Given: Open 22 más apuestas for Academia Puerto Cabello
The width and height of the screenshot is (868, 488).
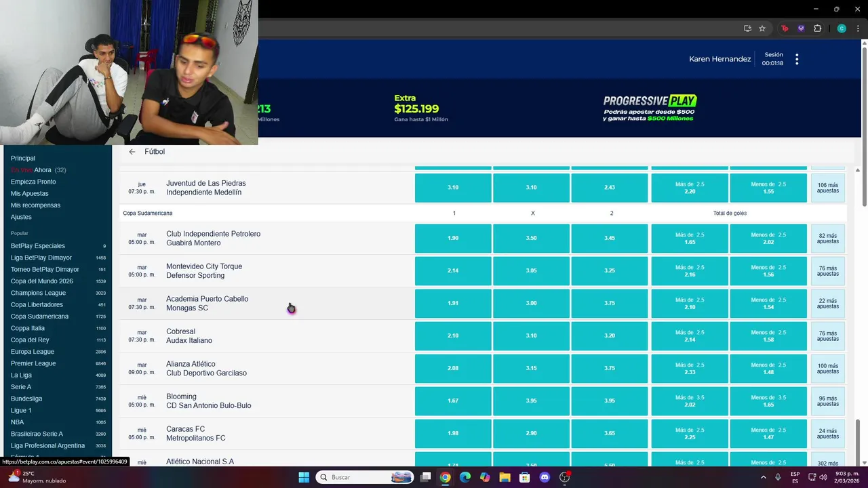Looking at the screenshot, I should click(827, 303).
